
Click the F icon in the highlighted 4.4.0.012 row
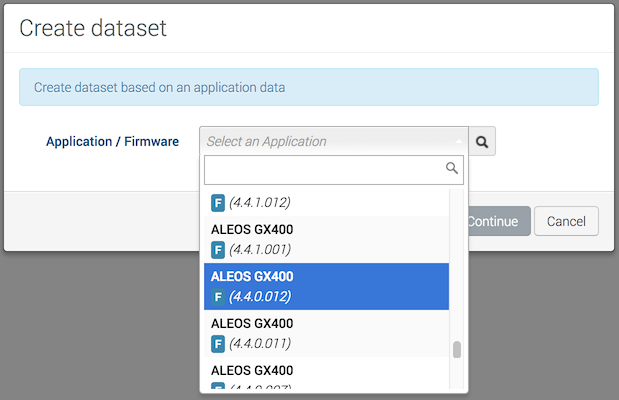218,296
